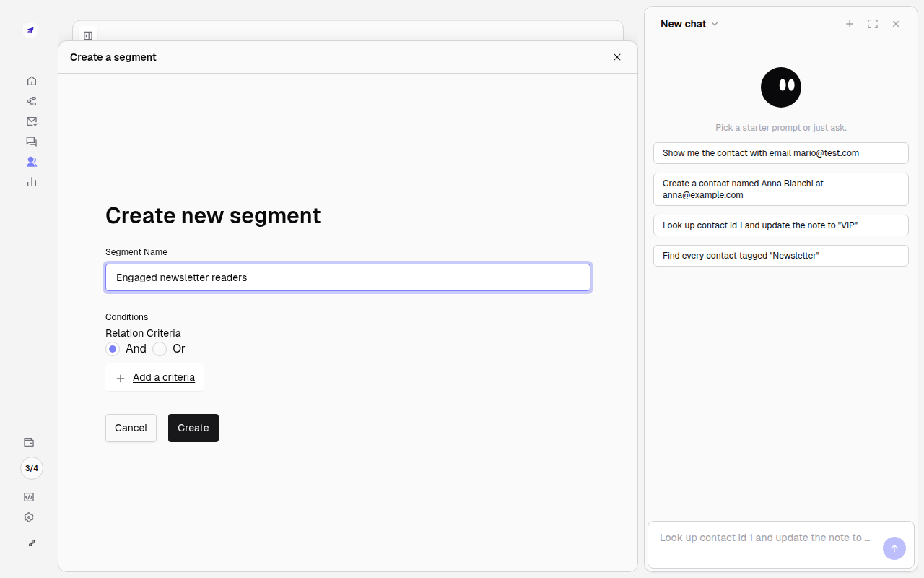Click the 'Create new segment' heading

pos(213,215)
